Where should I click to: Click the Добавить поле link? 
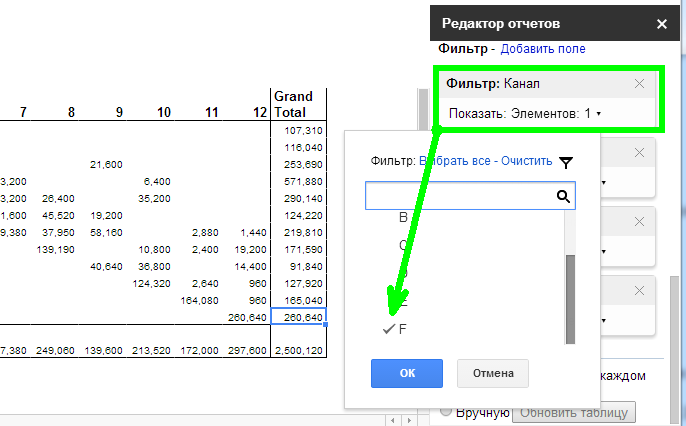(542, 48)
